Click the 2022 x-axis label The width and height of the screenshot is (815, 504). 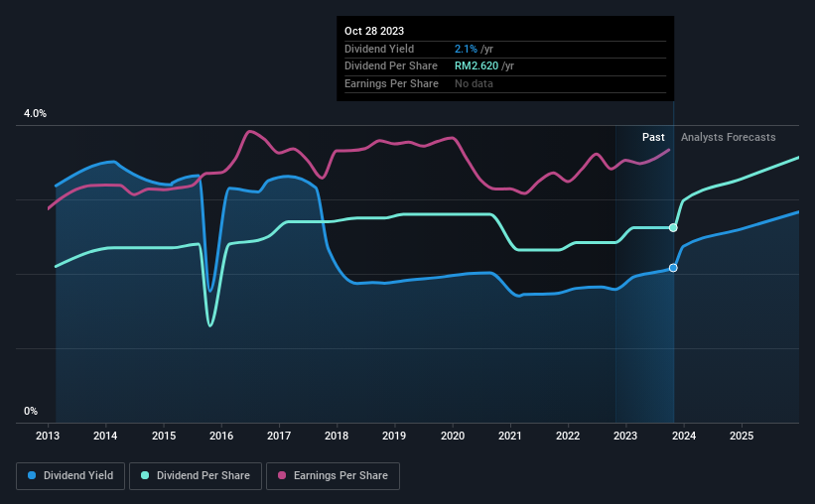click(x=568, y=436)
